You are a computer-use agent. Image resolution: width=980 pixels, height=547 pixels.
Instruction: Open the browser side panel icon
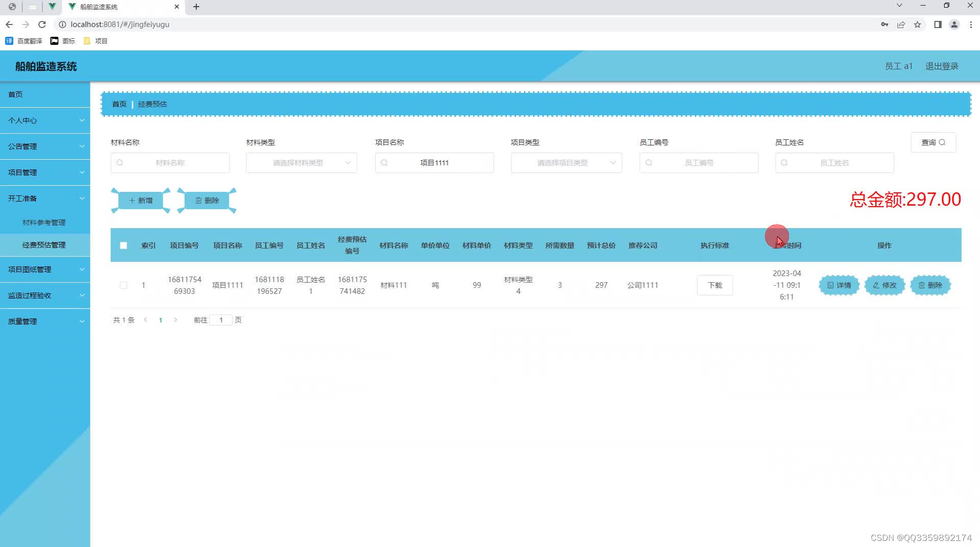938,24
